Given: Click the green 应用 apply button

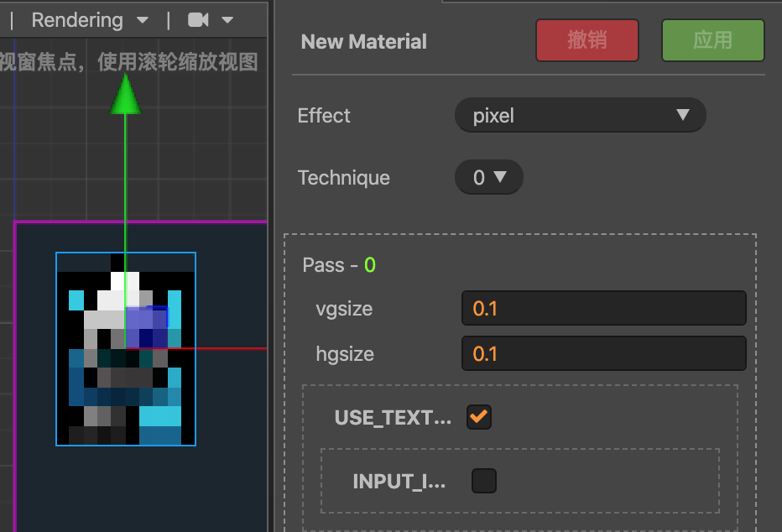Looking at the screenshot, I should 712,40.
